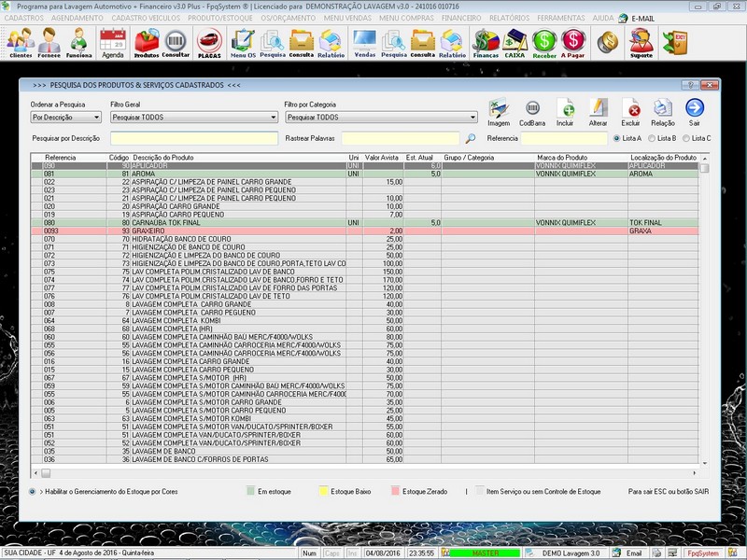
Task: Open the Clientes toolbar icon
Action: [21, 43]
